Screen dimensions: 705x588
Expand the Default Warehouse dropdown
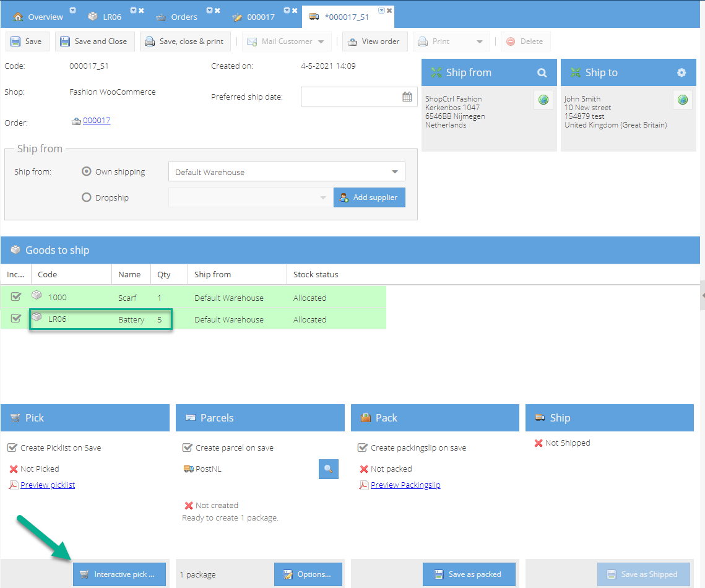click(x=395, y=172)
